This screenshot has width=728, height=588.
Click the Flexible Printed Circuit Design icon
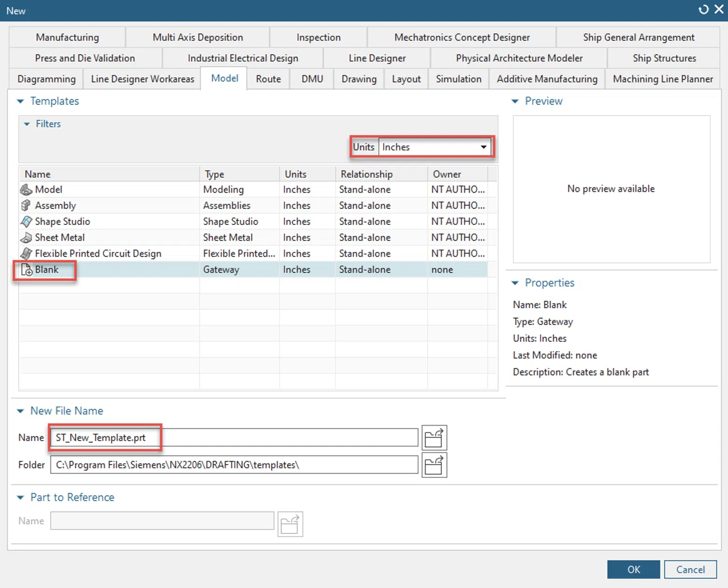pos(26,253)
